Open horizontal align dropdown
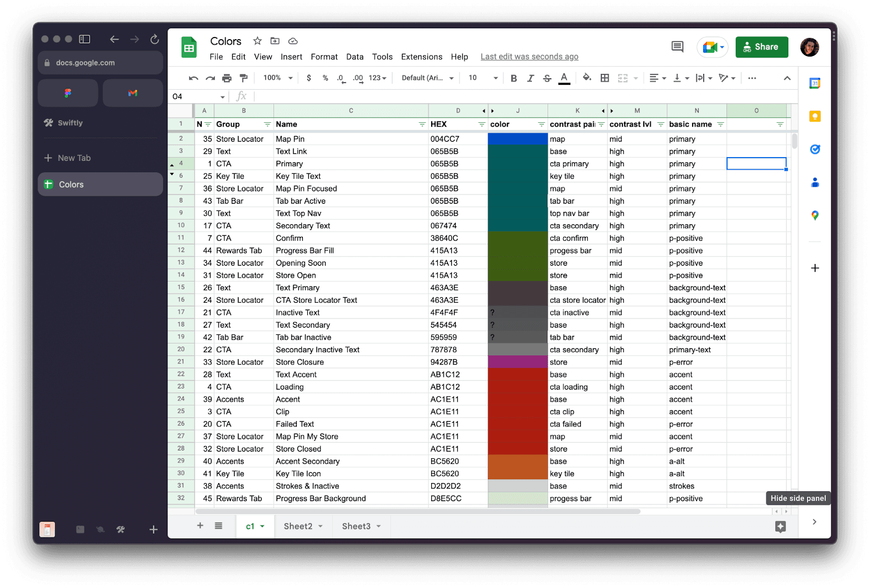 pos(658,78)
